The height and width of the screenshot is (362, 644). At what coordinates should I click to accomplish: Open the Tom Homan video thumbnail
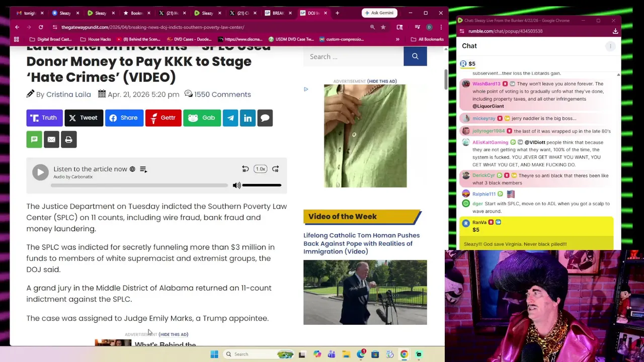point(365,292)
